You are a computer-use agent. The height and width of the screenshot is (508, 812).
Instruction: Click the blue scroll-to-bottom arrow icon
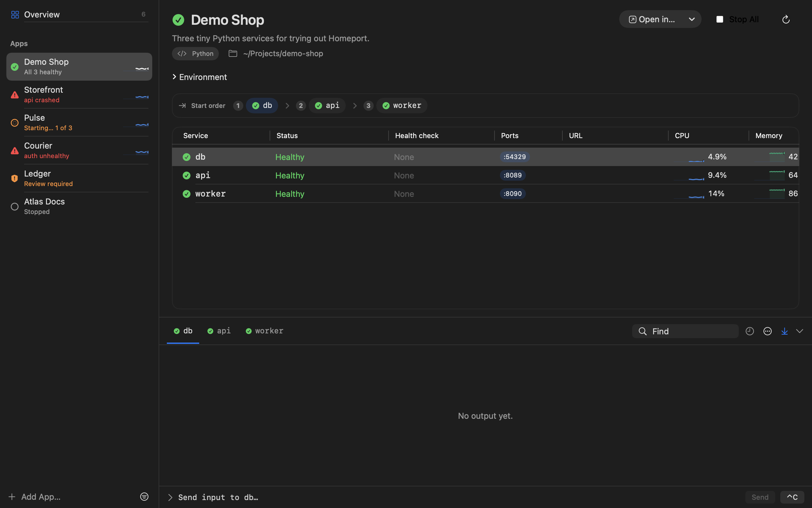[x=784, y=331]
